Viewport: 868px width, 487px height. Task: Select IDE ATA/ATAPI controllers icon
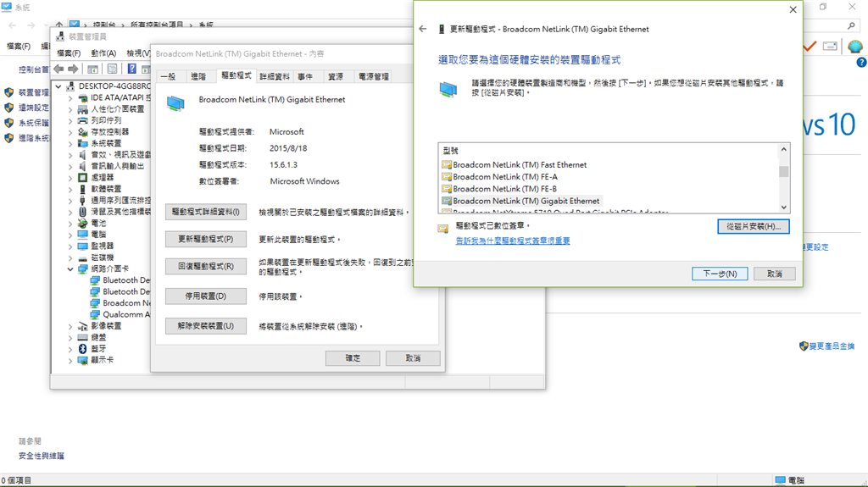(x=82, y=97)
